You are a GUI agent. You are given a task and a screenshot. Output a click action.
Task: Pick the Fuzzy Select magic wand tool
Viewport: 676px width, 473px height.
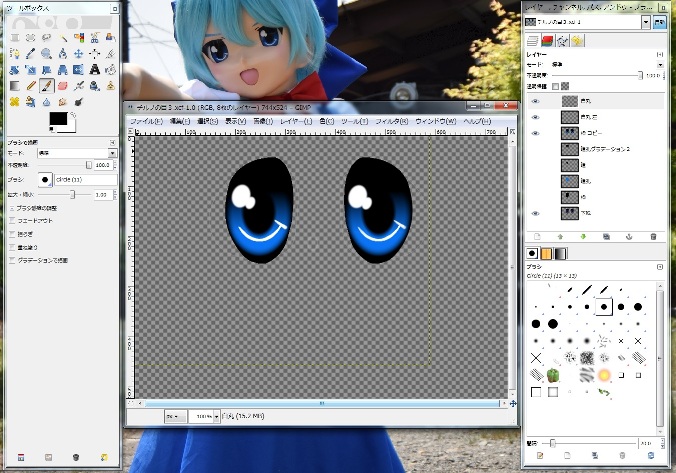[x=63, y=38]
